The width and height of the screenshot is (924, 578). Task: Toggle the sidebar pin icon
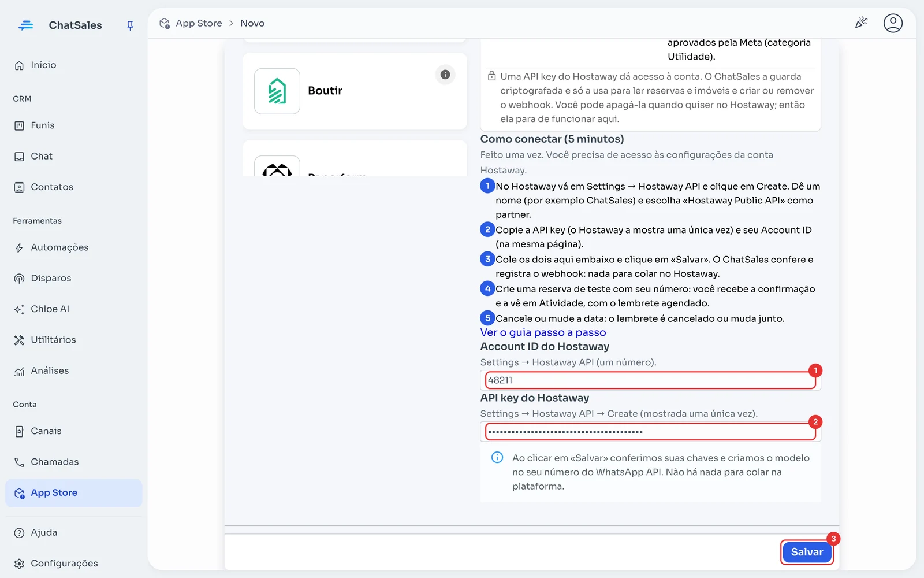pyautogui.click(x=130, y=25)
